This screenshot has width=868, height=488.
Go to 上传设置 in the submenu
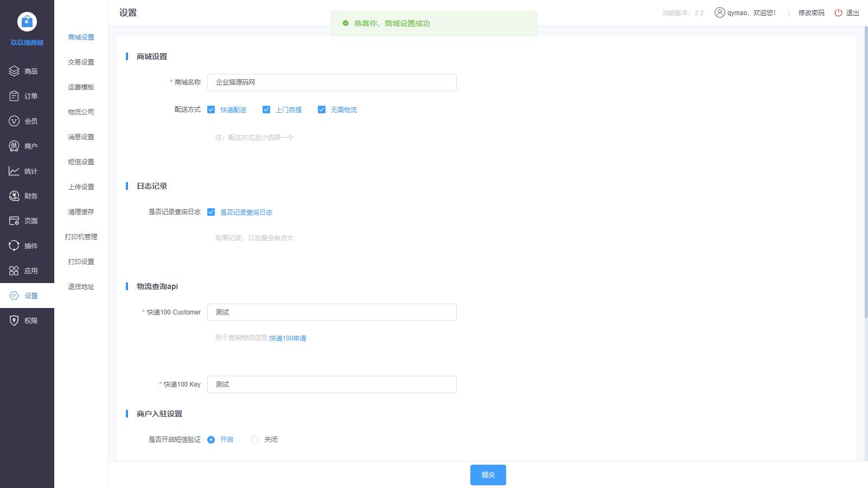point(81,187)
